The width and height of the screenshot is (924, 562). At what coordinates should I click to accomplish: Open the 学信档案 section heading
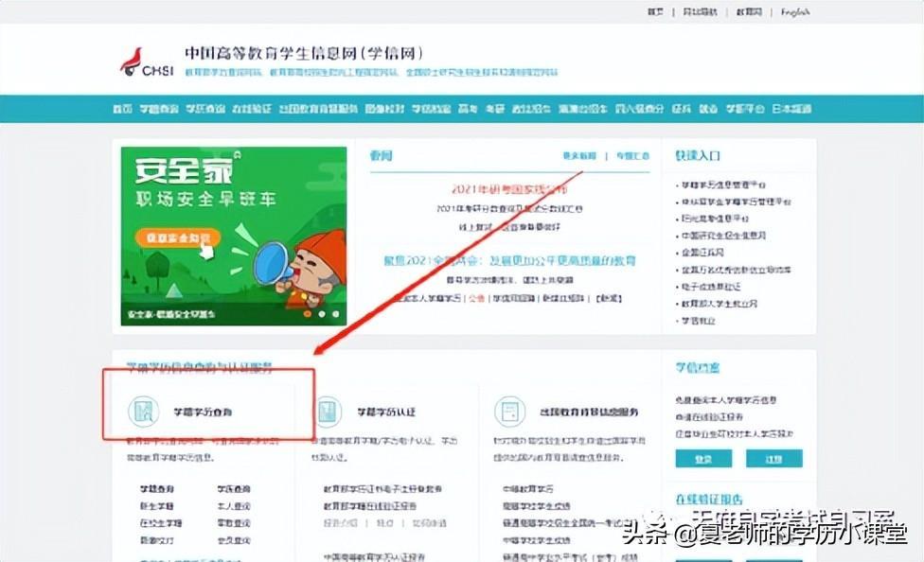pyautogui.click(x=698, y=368)
